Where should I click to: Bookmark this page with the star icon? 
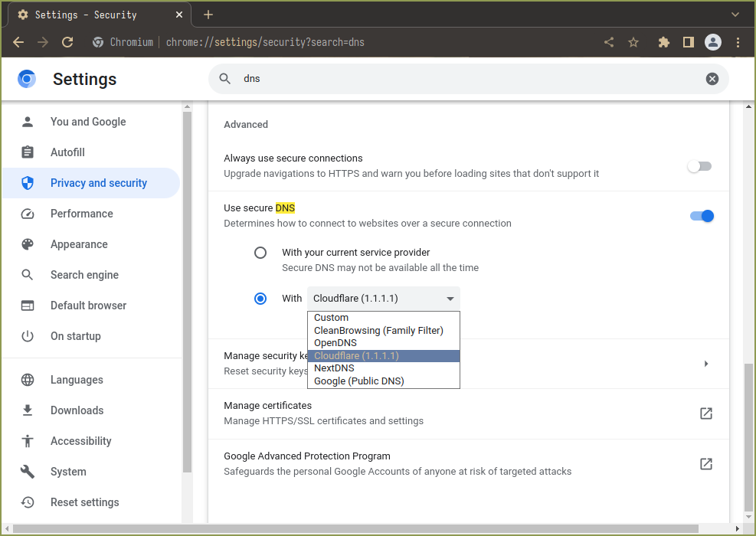point(633,42)
